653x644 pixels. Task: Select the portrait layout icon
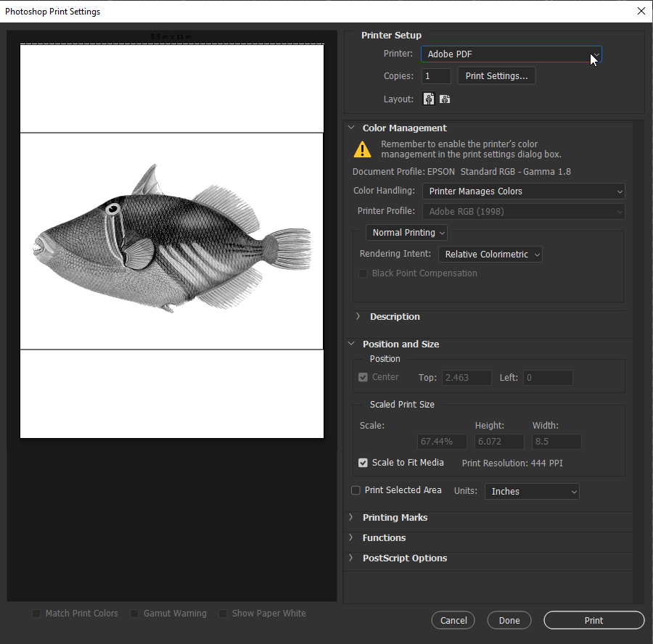point(428,98)
